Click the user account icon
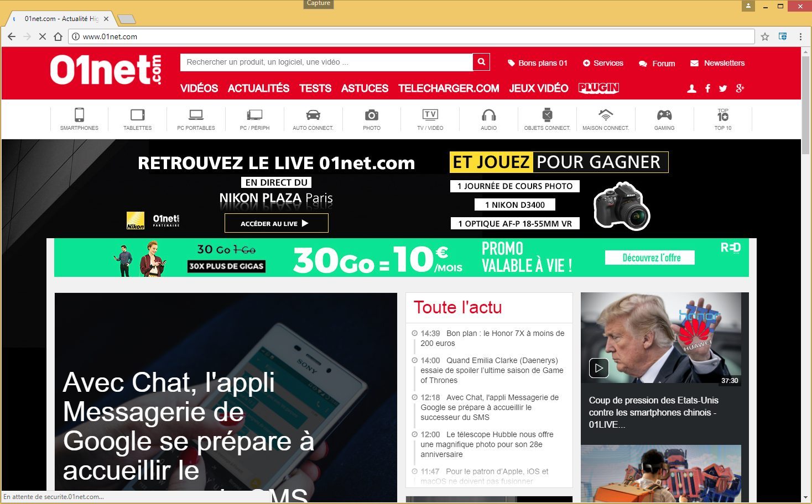The width and height of the screenshot is (812, 504). coord(691,88)
